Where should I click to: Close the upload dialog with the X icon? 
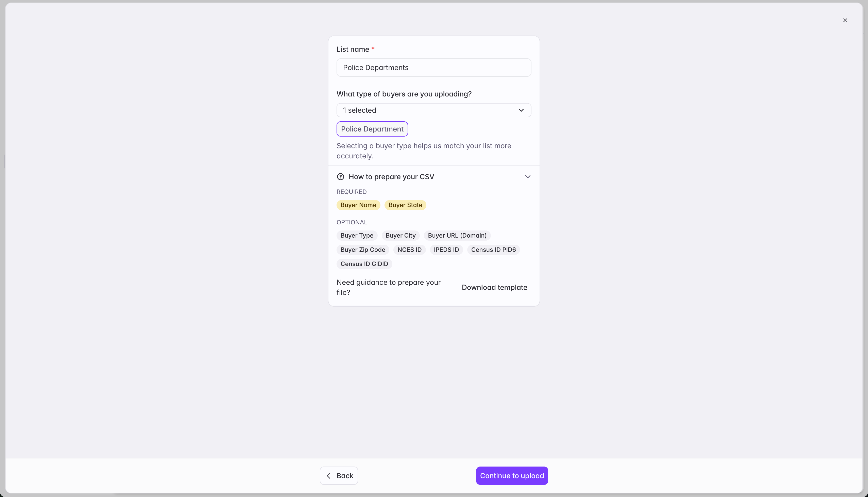(x=845, y=21)
